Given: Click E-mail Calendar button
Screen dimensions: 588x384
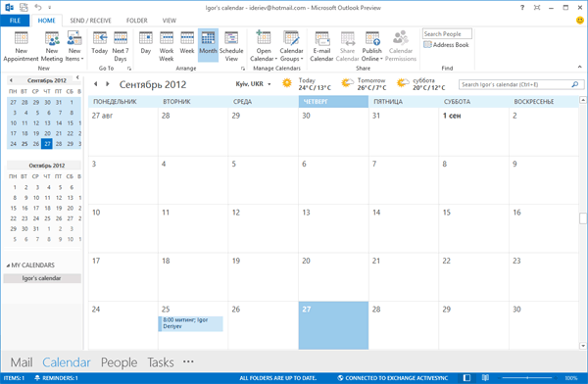Looking at the screenshot, I should tap(321, 46).
